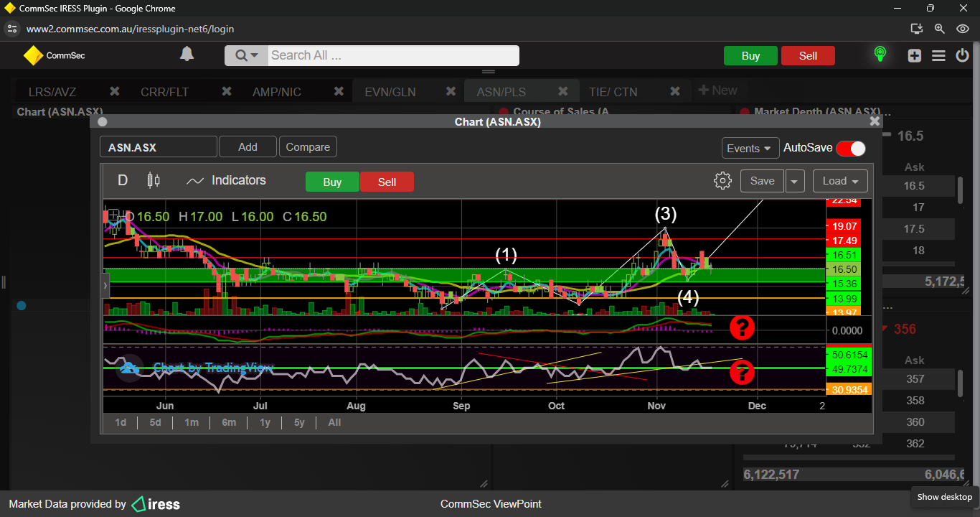Open the hamburger menu in the header
980x517 pixels.
pos(938,55)
